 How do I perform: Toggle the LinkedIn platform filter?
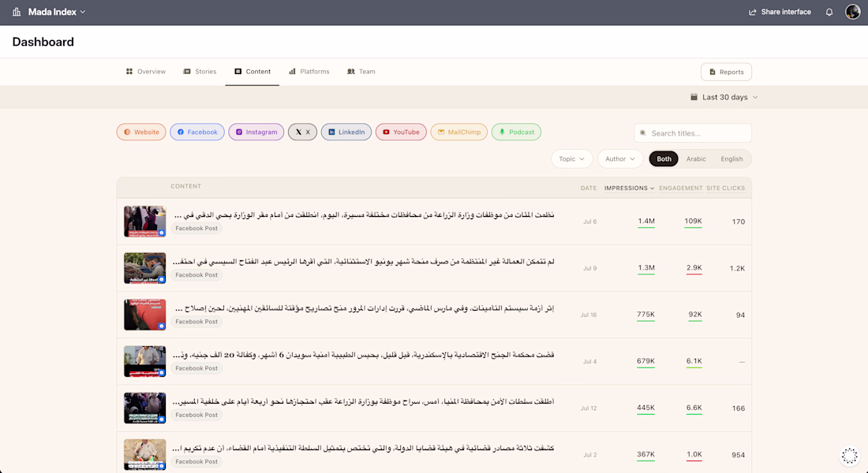tap(346, 132)
